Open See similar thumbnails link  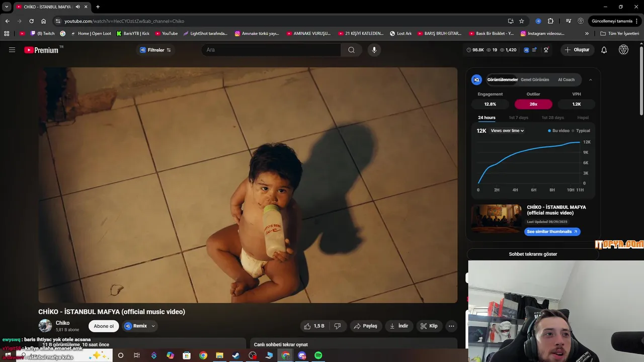click(552, 232)
